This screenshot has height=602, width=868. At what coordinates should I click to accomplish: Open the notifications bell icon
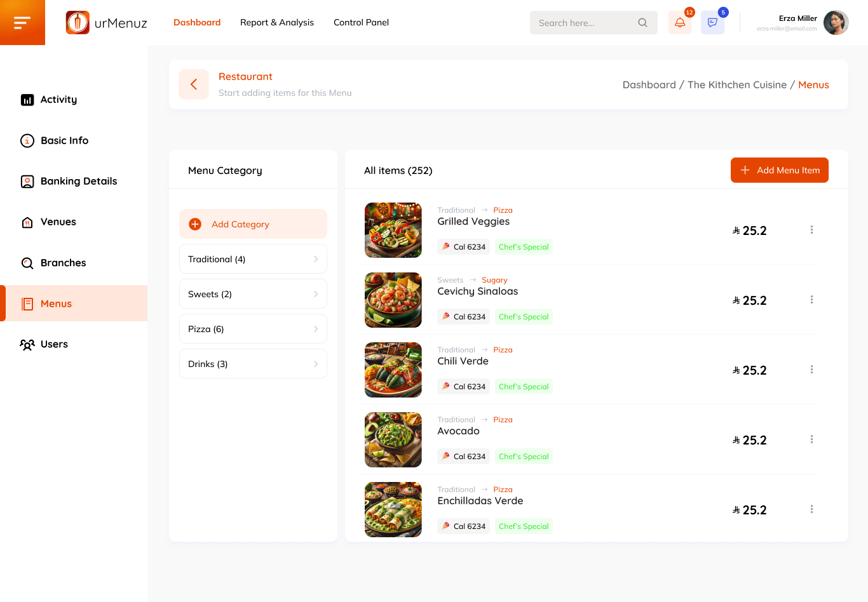[680, 23]
